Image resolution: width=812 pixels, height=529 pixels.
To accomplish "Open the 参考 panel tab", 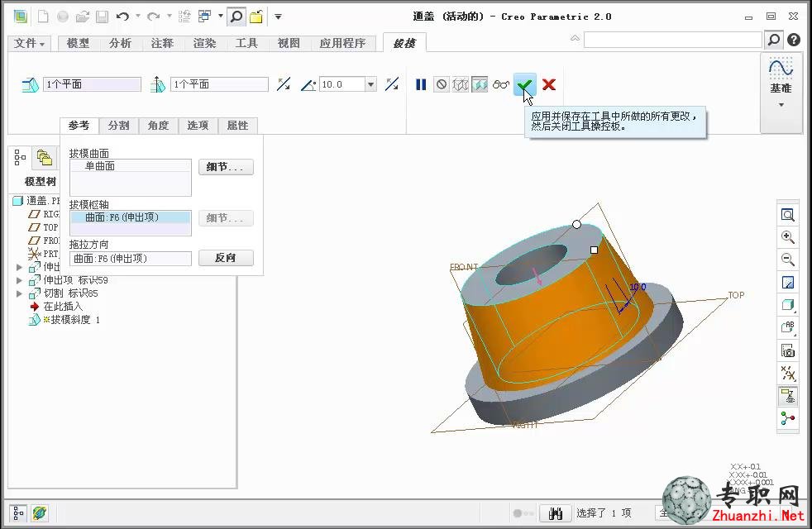I will [79, 126].
